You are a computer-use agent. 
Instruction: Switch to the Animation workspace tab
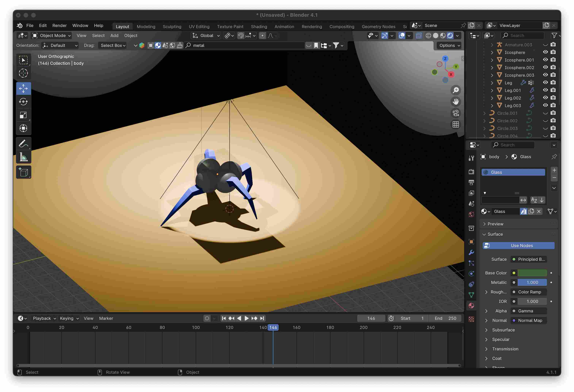284,27
